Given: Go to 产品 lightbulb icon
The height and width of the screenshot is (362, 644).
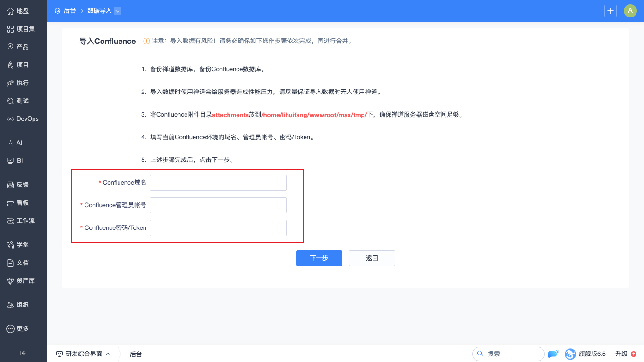Looking at the screenshot, I should (10, 47).
